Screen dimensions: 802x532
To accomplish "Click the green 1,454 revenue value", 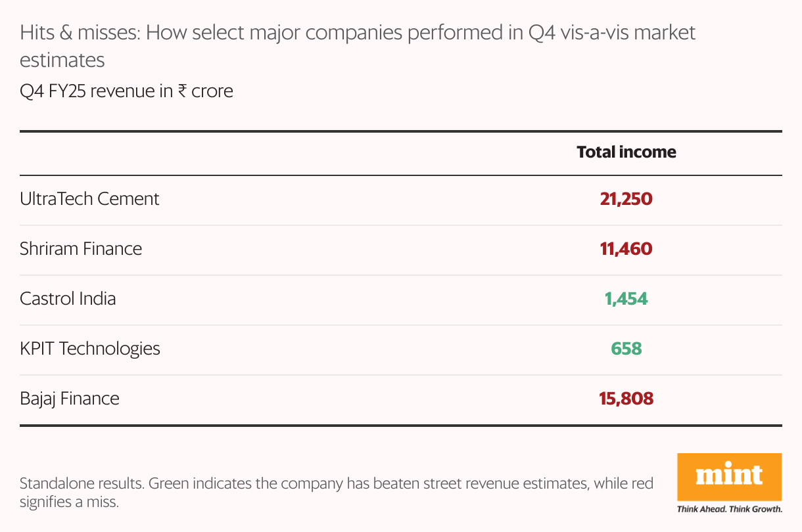I will click(626, 299).
